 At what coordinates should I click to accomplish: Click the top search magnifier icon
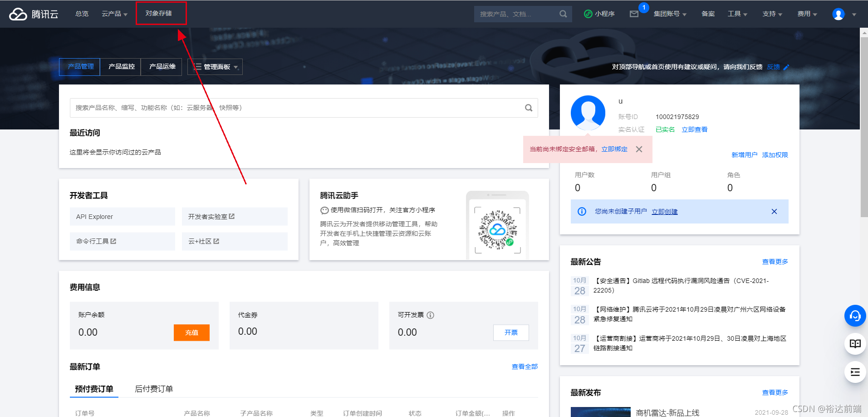coord(563,14)
